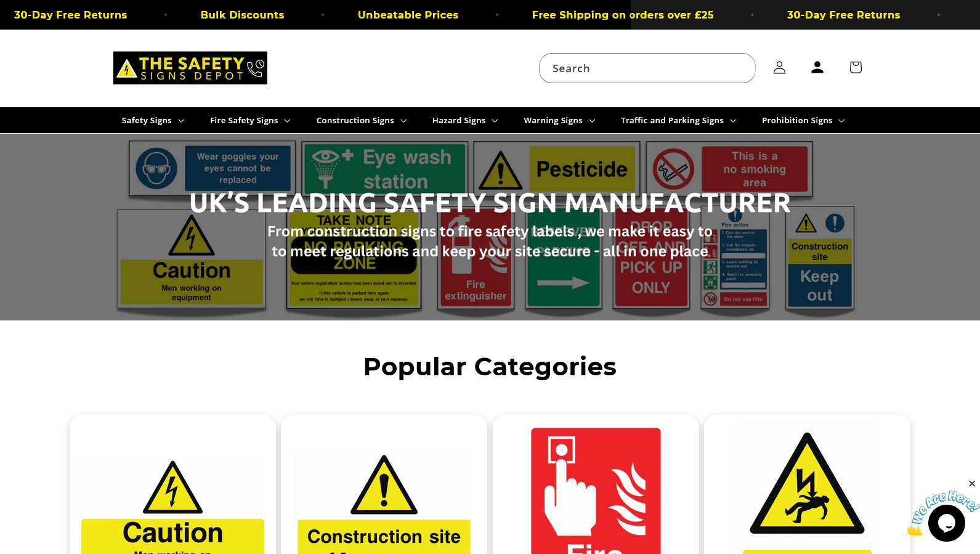Open the Prohibition Signs menu
980x554 pixels.
803,121
